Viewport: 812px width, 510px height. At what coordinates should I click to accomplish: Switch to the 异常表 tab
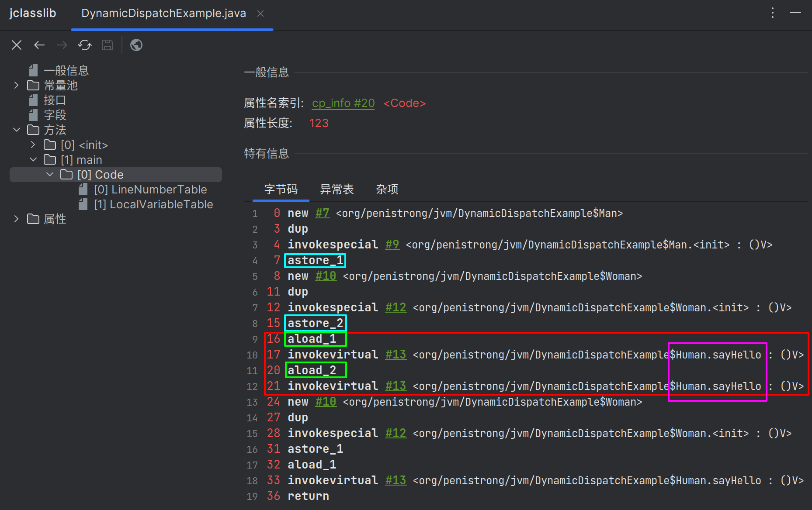[x=337, y=189]
